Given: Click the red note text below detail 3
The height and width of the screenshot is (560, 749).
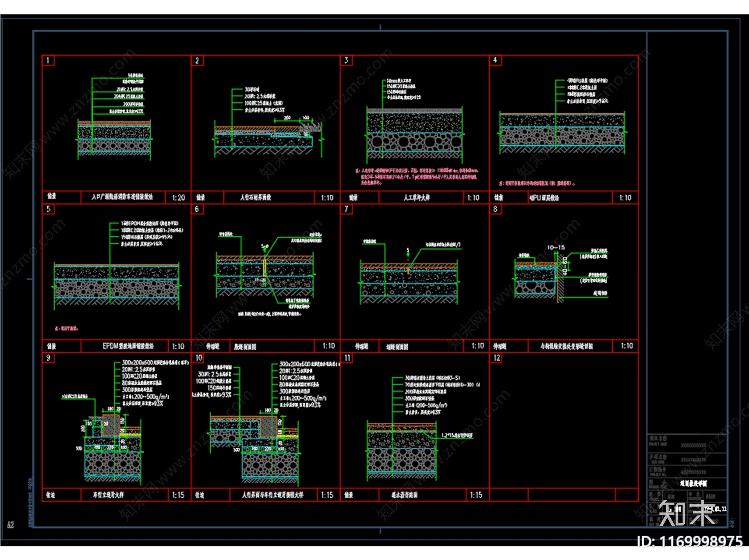Looking at the screenshot, I should (416, 176).
